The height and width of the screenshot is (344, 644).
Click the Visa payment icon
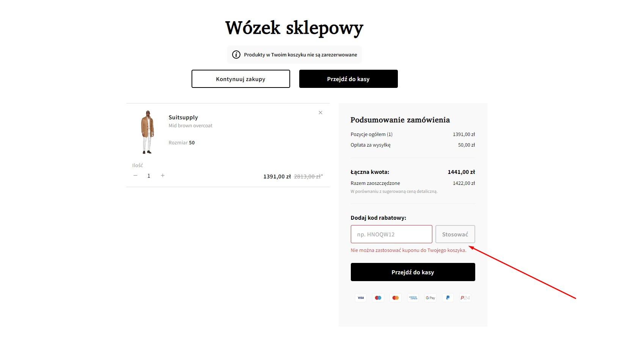(361, 298)
